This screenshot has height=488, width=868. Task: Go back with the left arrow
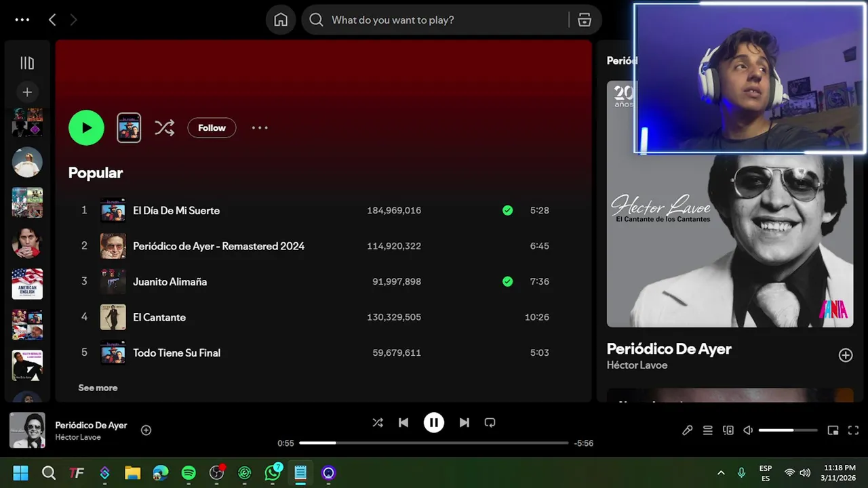point(52,20)
